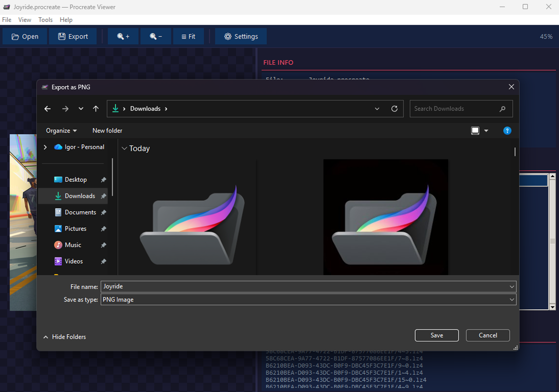559x392 pixels.
Task: Expand the Save as type dropdown
Action: point(511,300)
